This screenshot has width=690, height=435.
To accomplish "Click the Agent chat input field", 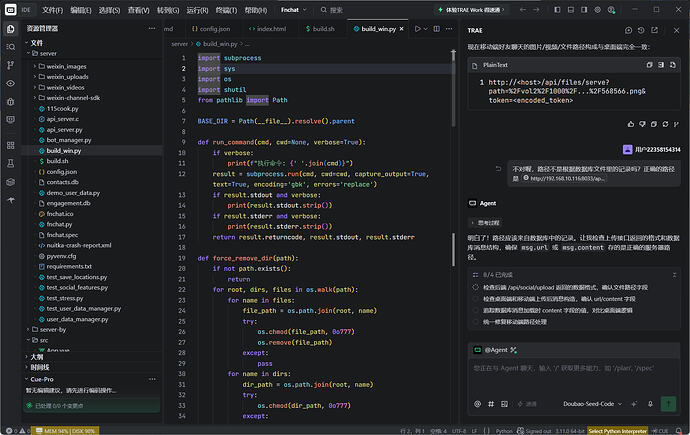I will [x=574, y=376].
